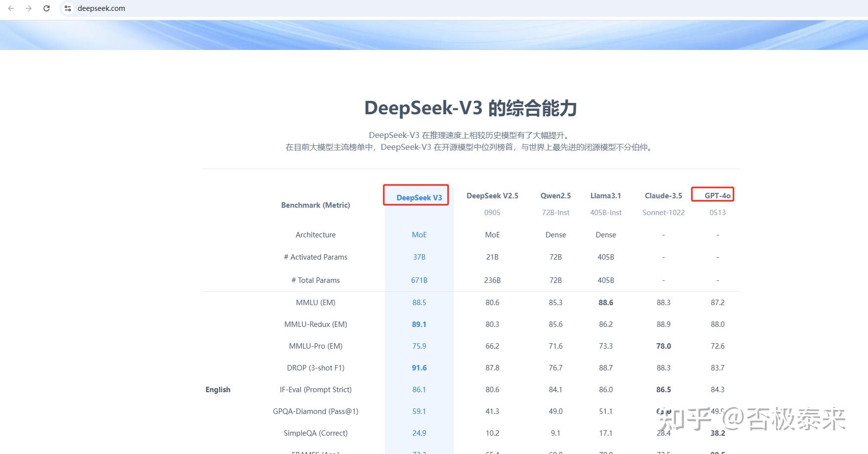Click the MoE value under DeepSeek V3

pos(419,234)
